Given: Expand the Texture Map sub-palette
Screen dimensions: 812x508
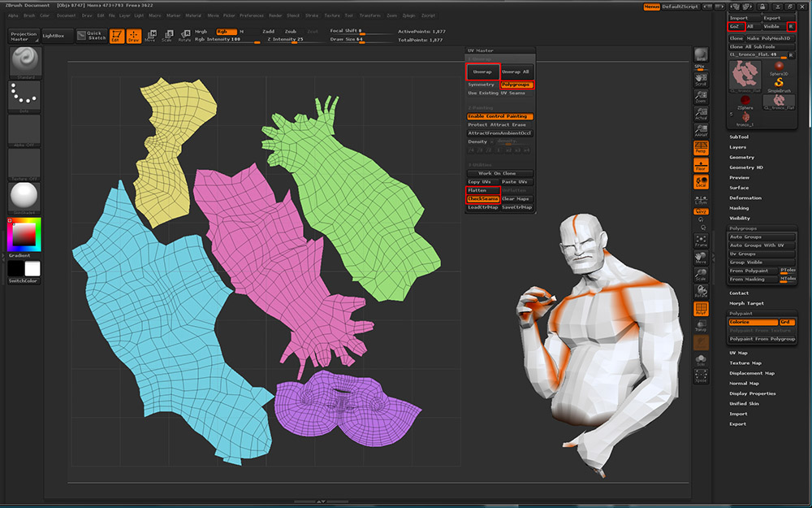Looking at the screenshot, I should point(745,363).
